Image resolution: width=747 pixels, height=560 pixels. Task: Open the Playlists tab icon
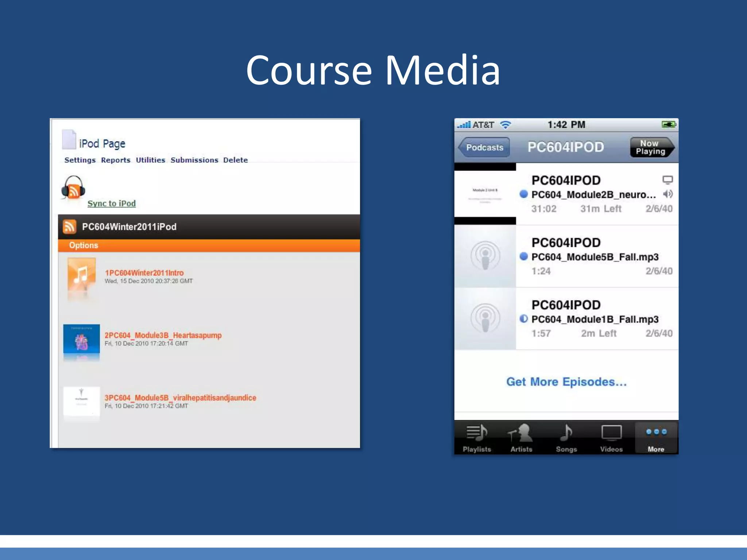(x=477, y=438)
